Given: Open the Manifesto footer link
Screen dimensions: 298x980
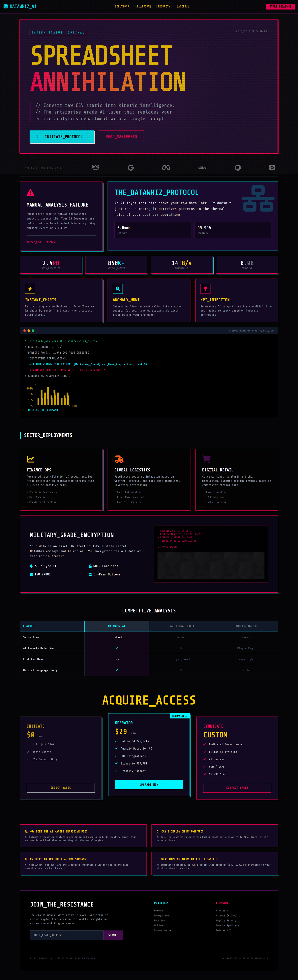Looking at the screenshot, I should [222, 911].
